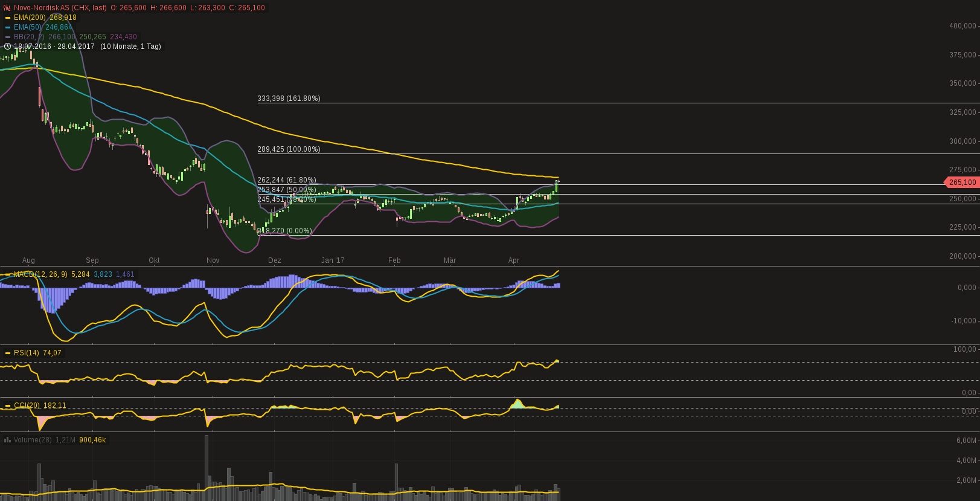The width and height of the screenshot is (980, 501).
Task: Click the 400,000 price axis label
Action: tap(962, 26)
